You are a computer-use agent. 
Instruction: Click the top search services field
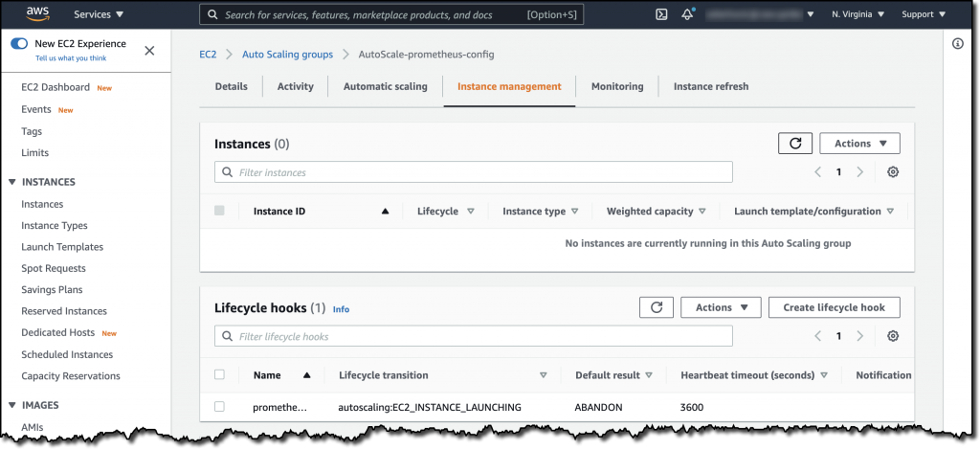pos(391,14)
